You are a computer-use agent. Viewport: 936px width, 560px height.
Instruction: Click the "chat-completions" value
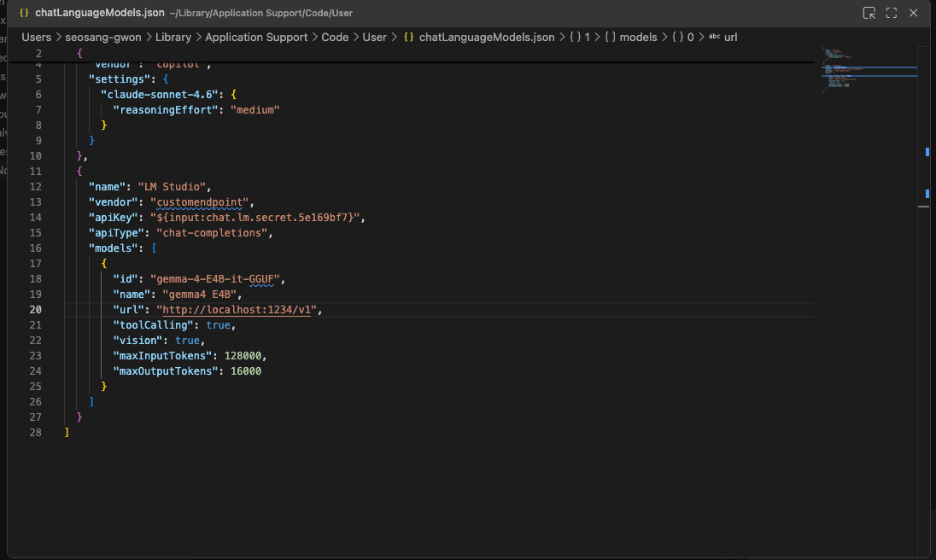(x=212, y=232)
